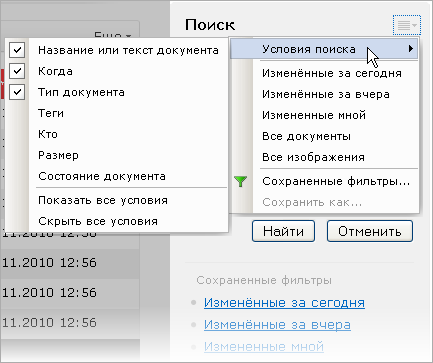
Task: Open 'Изменённые за сегодня' saved filter link
Action: click(x=284, y=303)
